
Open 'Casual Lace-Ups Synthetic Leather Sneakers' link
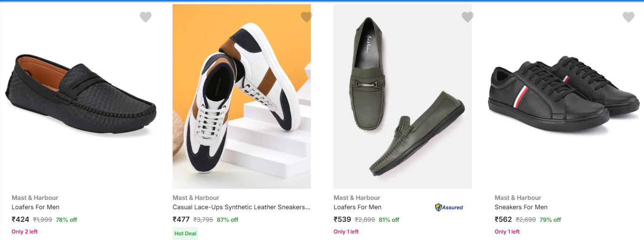coord(241,207)
